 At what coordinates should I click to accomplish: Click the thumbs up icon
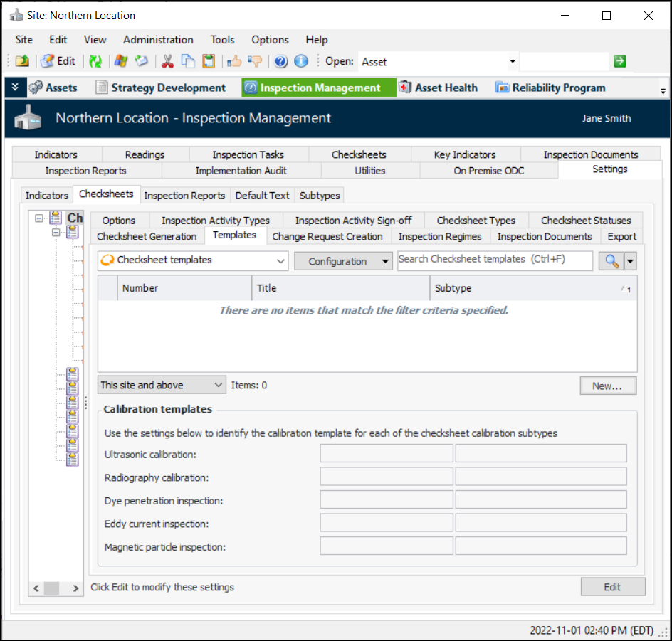pos(234,62)
